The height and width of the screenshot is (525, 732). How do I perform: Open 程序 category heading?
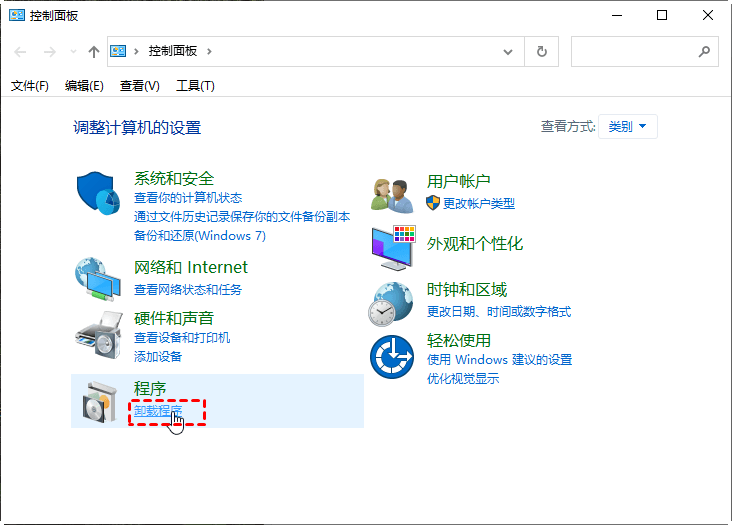point(150,388)
